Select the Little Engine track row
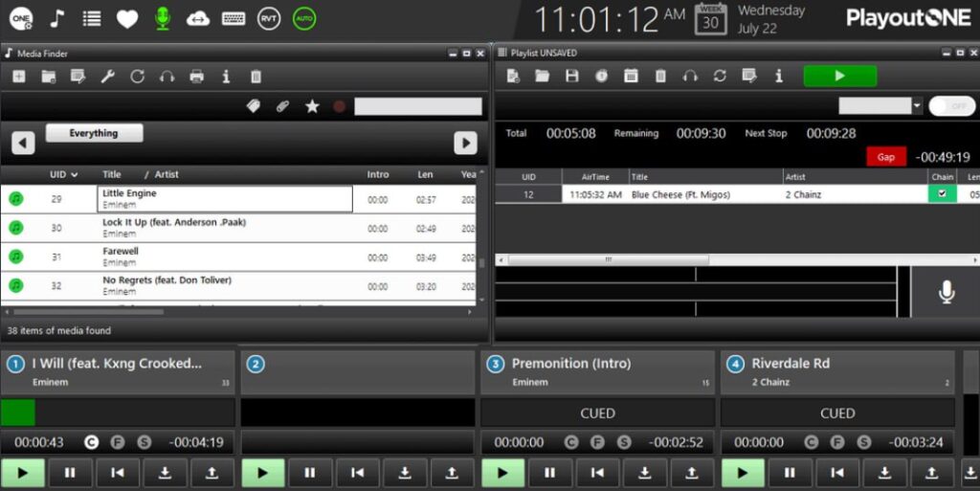The image size is (980, 491). point(238,199)
